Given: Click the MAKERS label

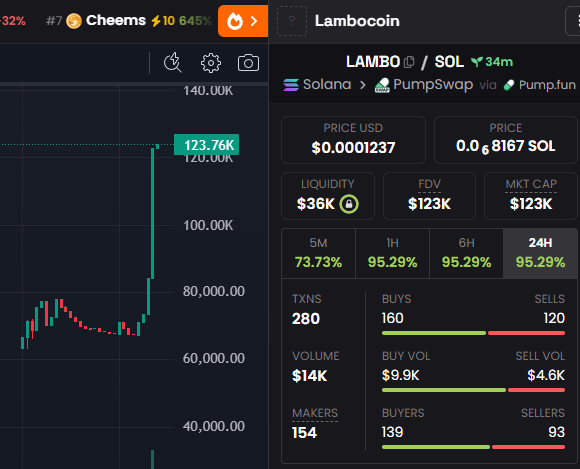Looking at the screenshot, I should [x=315, y=413].
